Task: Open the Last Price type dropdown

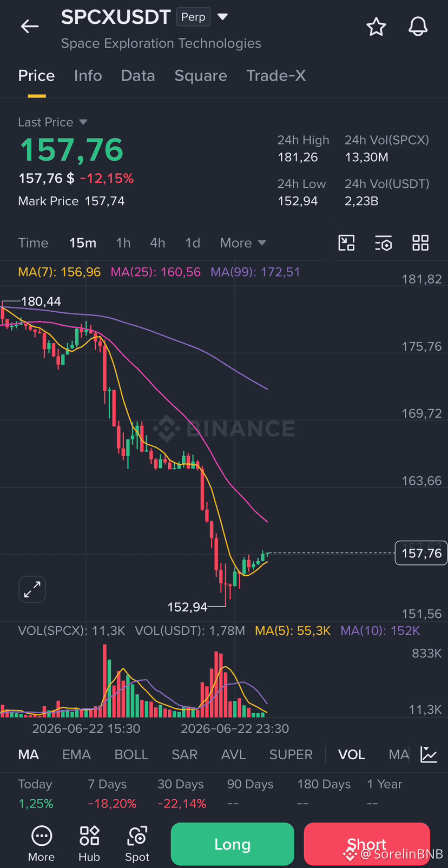Action: pos(52,122)
